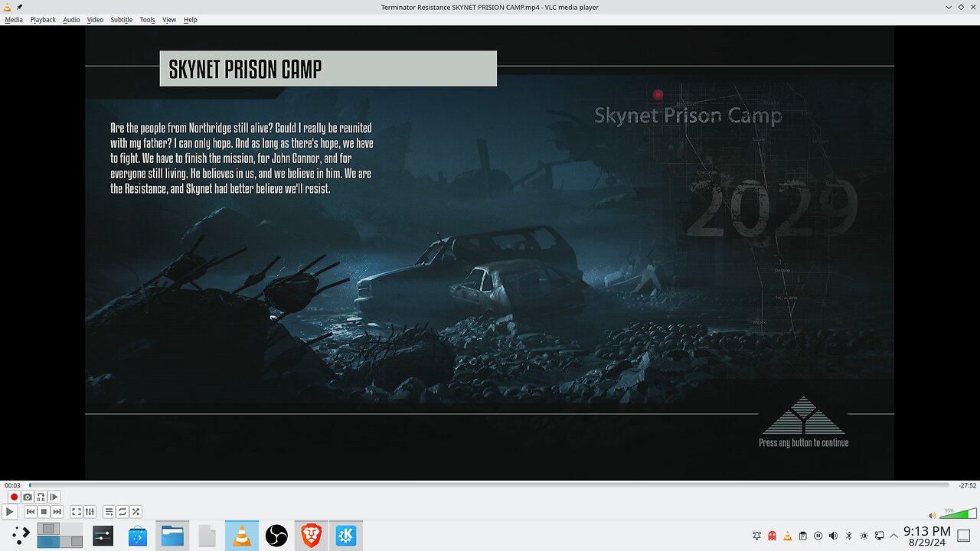The image size is (980, 551).
Task: Toggle random shuffle playback
Action: click(x=136, y=512)
